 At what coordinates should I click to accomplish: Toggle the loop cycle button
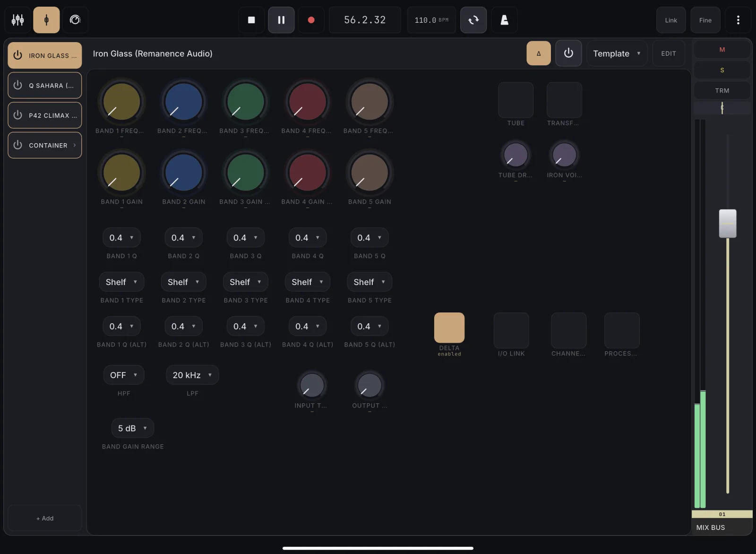(x=473, y=20)
